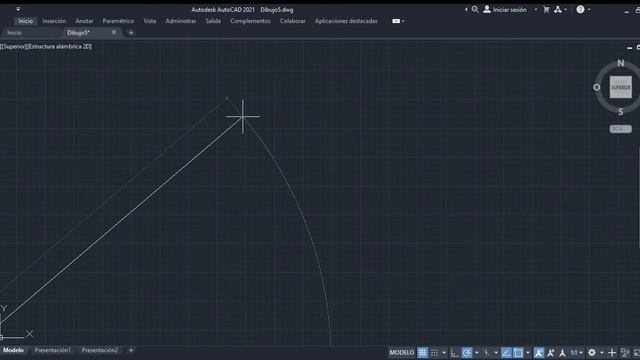Image resolution: width=640 pixels, height=360 pixels.
Task: Open the Aplicaciones destacadas ribbon tab
Action: [346, 21]
